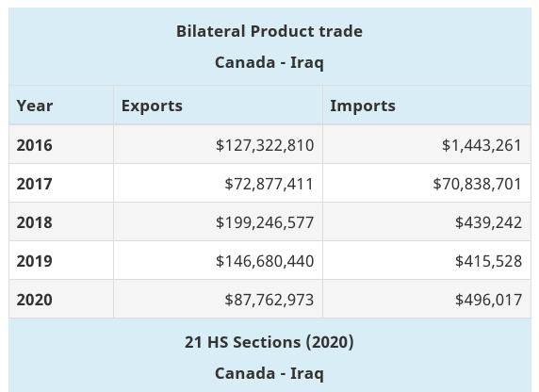Image resolution: width=539 pixels, height=392 pixels.
Task: Click 2016 exports value $127,322,810
Action: 265,145
